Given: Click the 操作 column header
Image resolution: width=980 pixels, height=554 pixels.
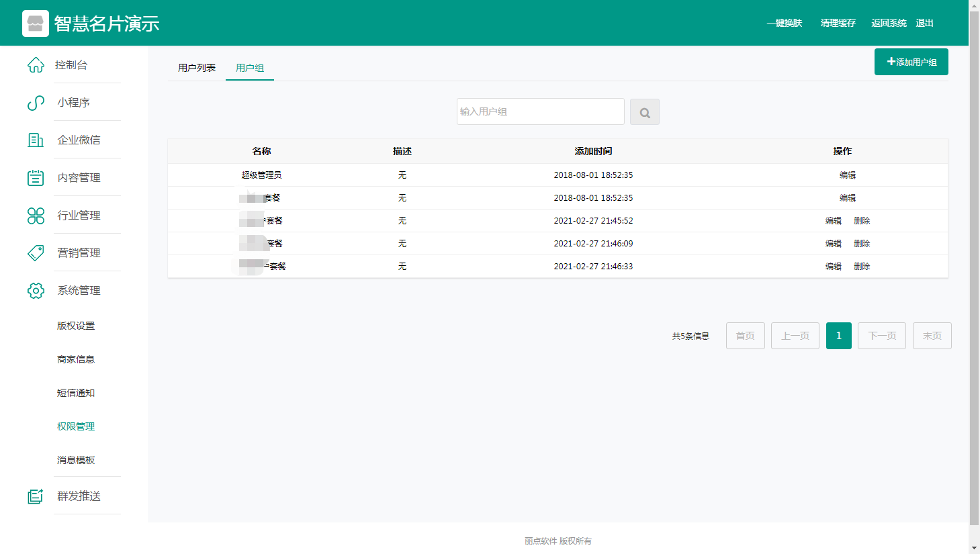Looking at the screenshot, I should 842,152.
